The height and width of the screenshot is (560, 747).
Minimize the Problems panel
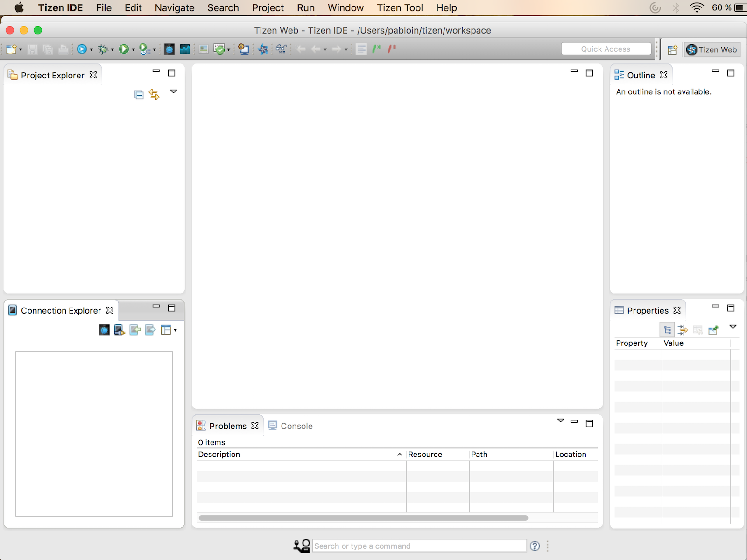(574, 422)
